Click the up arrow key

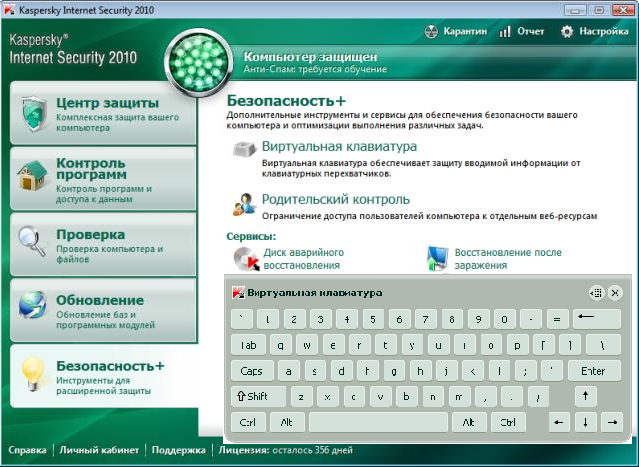(x=586, y=397)
